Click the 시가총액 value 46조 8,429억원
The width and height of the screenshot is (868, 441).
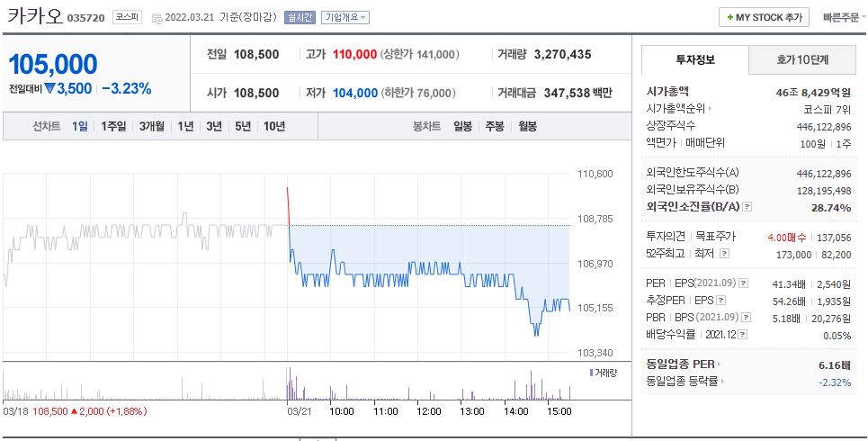[813, 93]
